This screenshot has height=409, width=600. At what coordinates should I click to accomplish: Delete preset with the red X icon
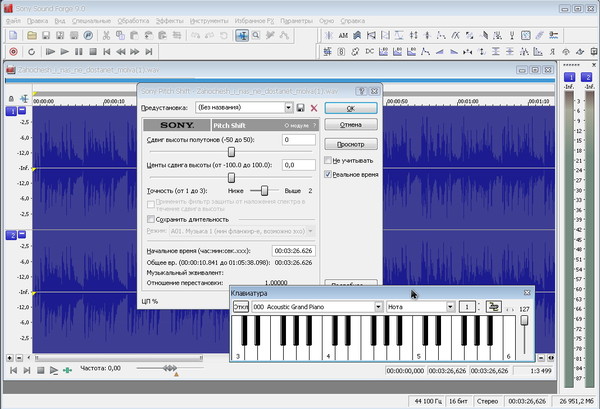(314, 108)
